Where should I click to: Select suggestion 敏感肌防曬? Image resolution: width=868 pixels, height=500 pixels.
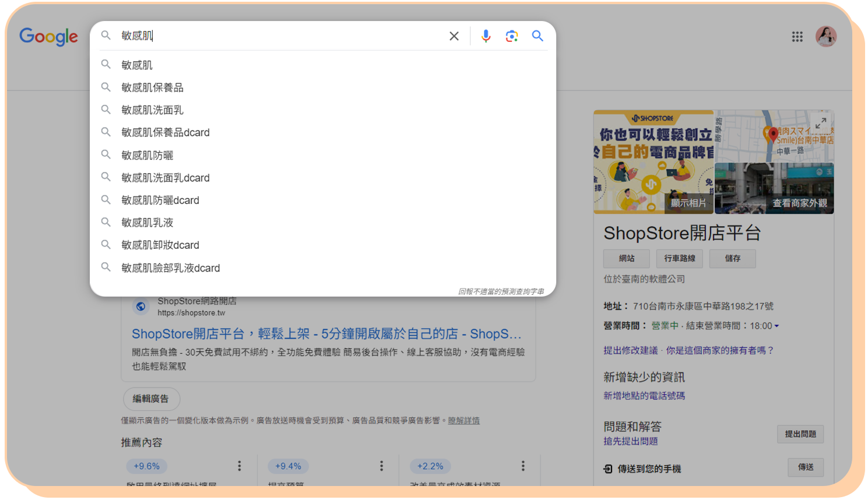tap(323, 155)
